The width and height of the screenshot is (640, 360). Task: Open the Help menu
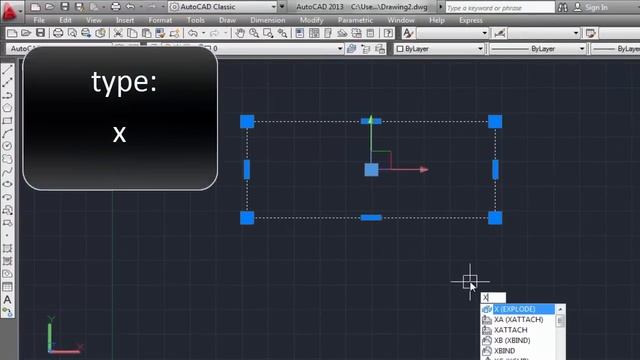437,20
